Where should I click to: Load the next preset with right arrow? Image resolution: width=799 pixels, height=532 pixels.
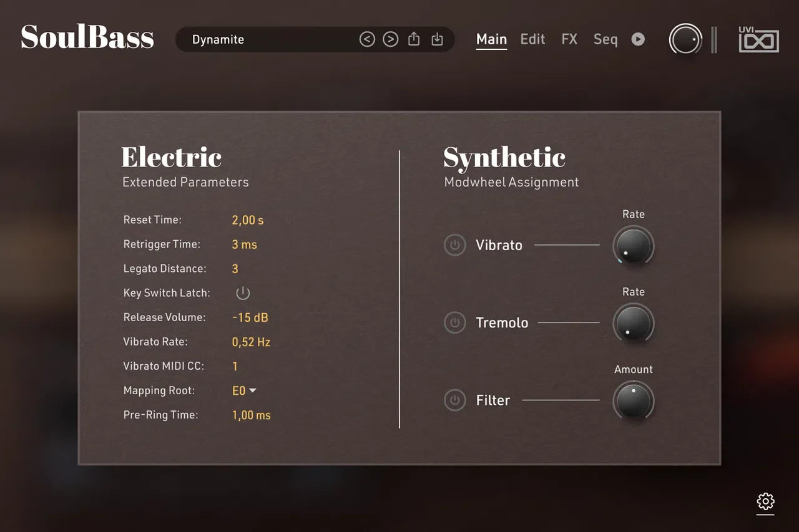390,39
